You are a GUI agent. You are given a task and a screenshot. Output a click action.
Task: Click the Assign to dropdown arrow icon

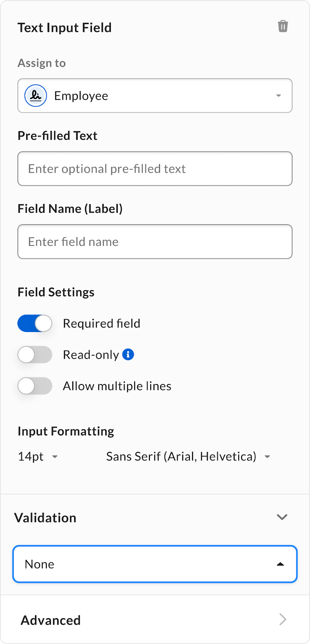click(x=278, y=96)
